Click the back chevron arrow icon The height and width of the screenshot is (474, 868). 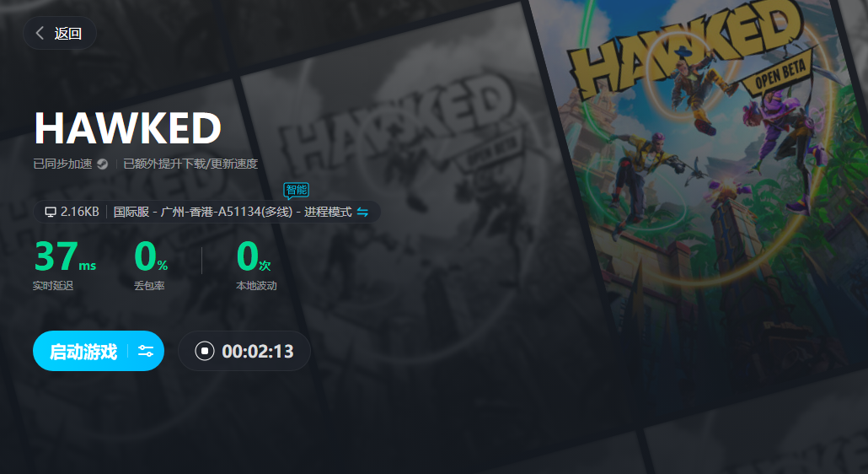[40, 33]
